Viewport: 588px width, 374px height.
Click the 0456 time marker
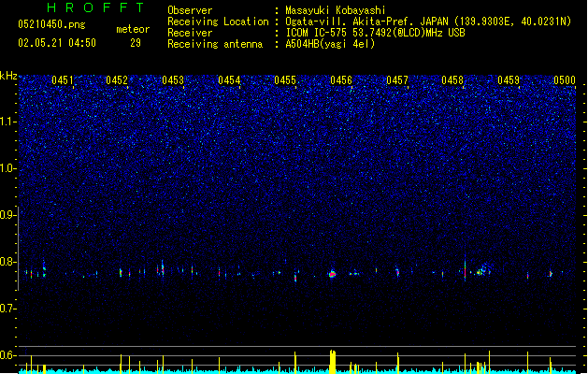pyautogui.click(x=341, y=80)
